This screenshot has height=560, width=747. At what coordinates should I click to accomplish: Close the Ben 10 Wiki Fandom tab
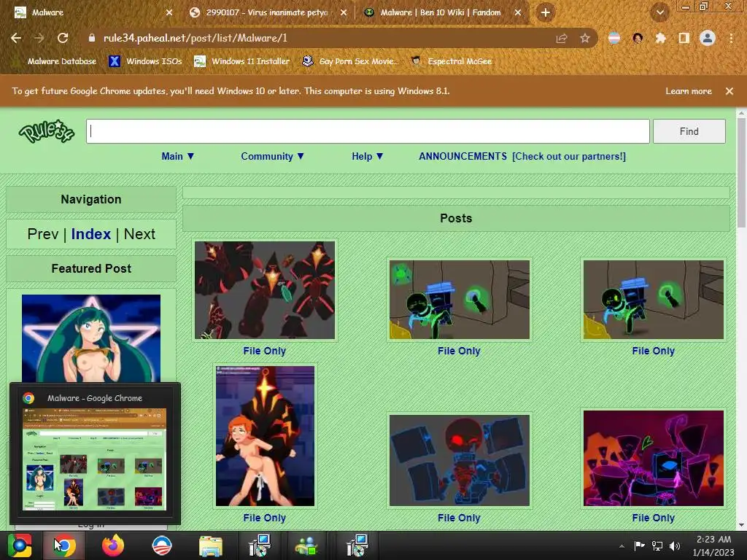tap(518, 12)
